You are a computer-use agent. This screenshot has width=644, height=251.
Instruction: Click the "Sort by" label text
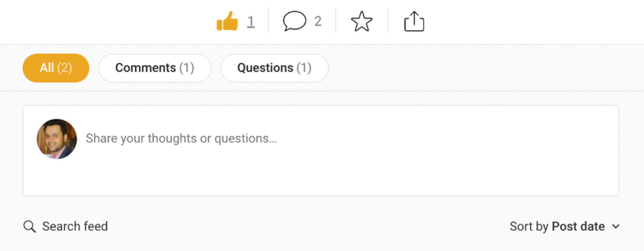[529, 226]
